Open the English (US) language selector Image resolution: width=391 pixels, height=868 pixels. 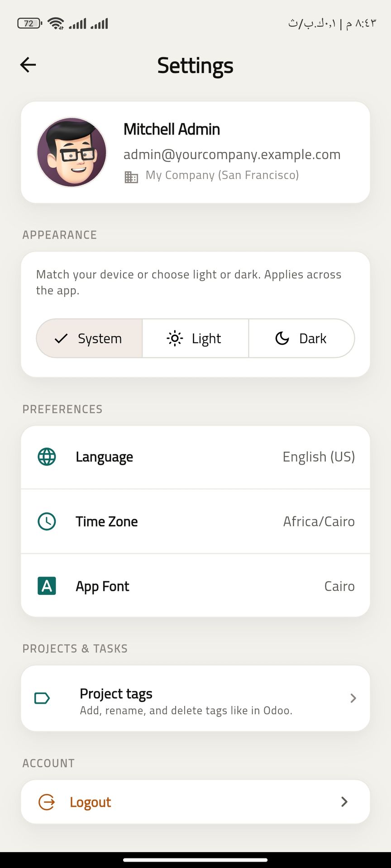319,457
